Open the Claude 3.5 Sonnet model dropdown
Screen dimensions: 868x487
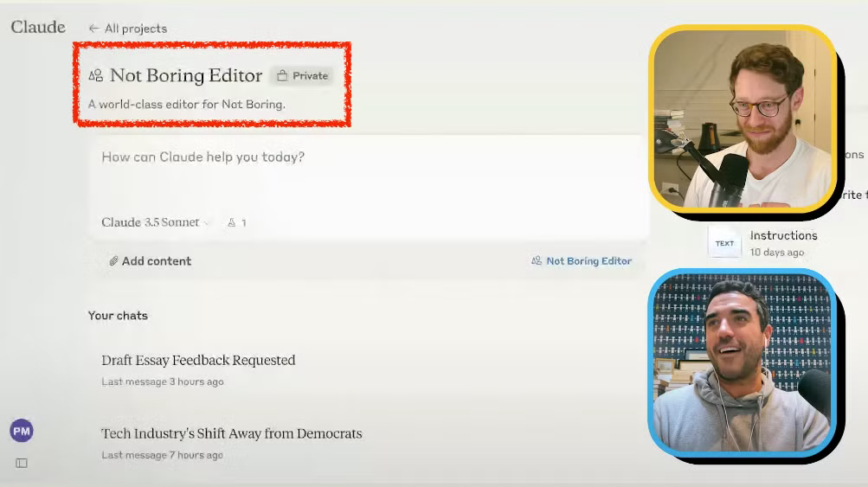tap(155, 222)
